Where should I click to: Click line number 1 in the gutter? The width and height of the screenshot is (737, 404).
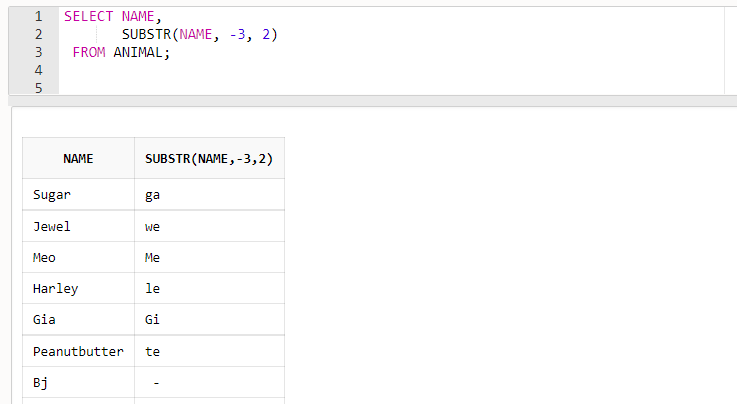(39, 16)
